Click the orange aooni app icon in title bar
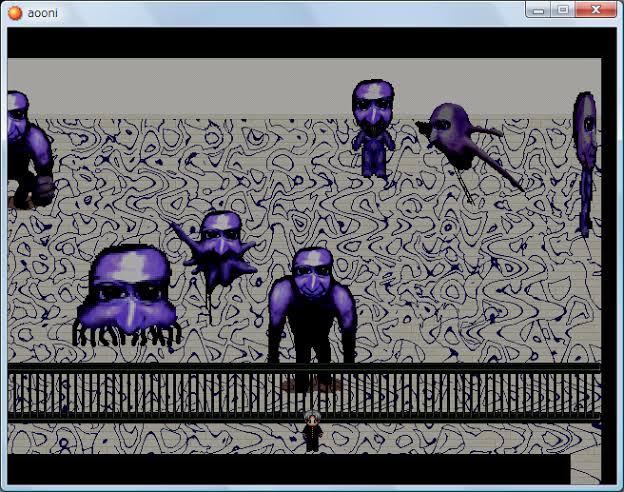This screenshot has width=624, height=492. pyautogui.click(x=14, y=12)
